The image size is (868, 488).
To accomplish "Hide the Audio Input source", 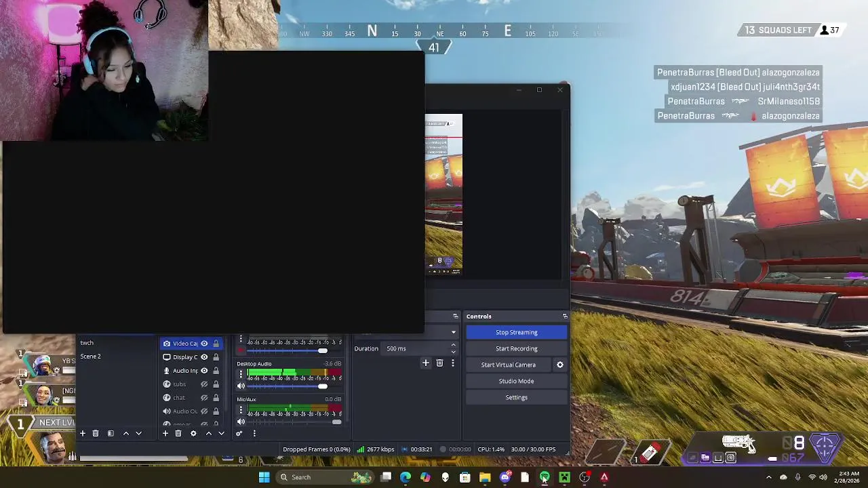I will [x=204, y=371].
